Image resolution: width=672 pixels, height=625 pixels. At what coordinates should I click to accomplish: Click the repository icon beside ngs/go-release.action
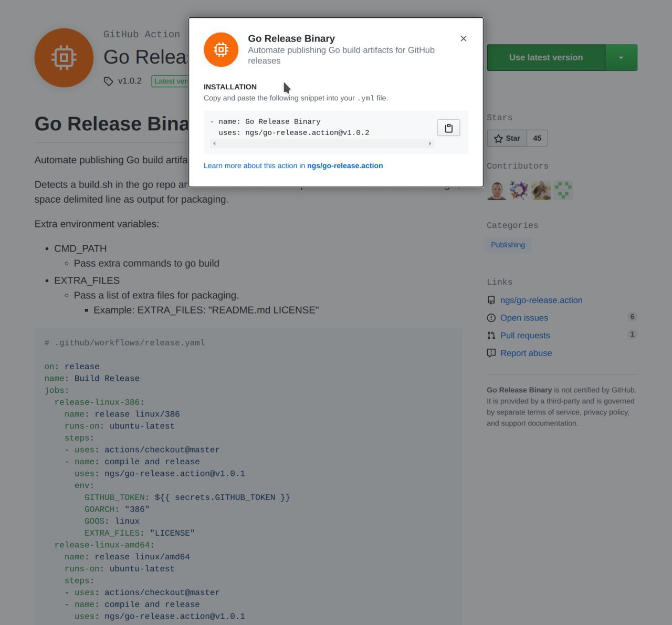pos(491,300)
